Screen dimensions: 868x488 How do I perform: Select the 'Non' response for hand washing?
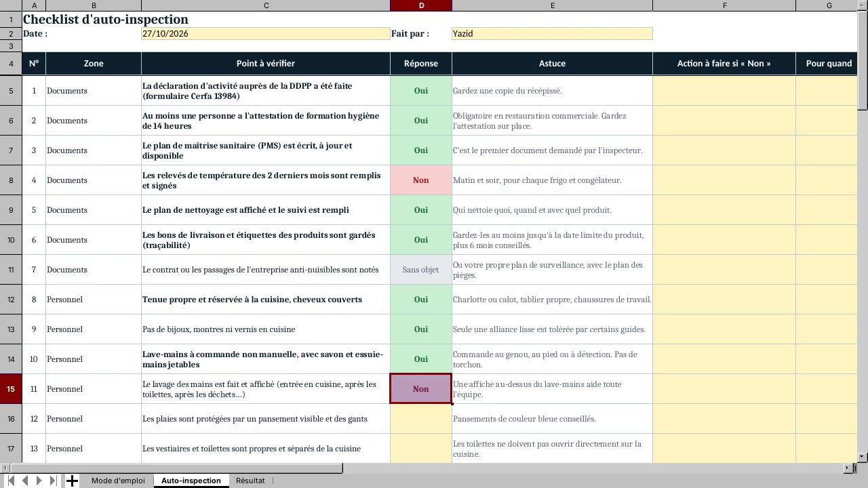coord(421,389)
